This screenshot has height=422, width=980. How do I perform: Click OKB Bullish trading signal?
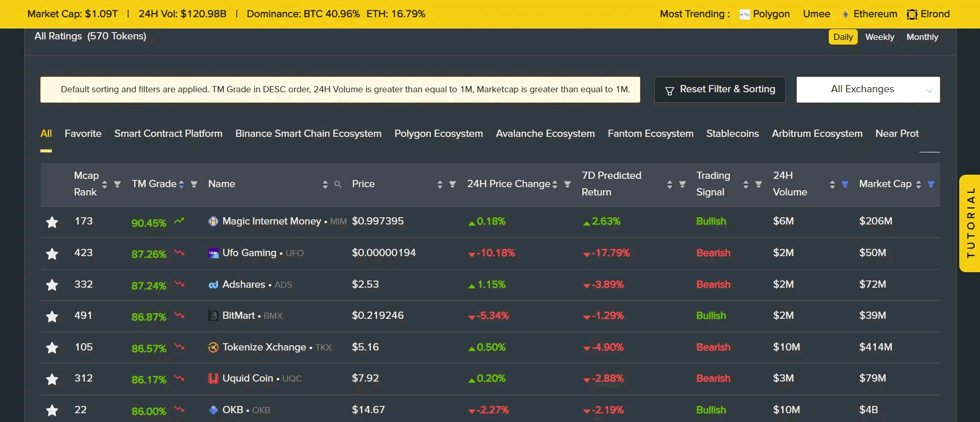coord(711,410)
